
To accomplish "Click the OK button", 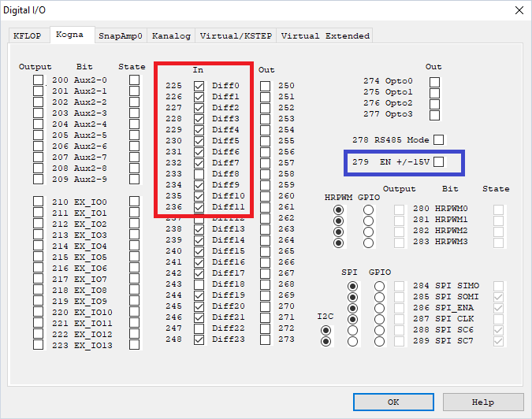I will (x=393, y=402).
